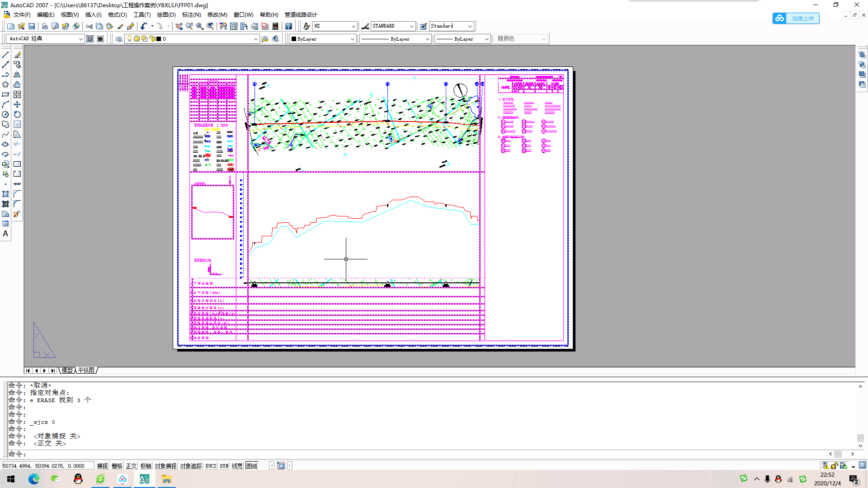The image size is (868, 488).
Task: Select the Line draw tool
Action: [5, 55]
